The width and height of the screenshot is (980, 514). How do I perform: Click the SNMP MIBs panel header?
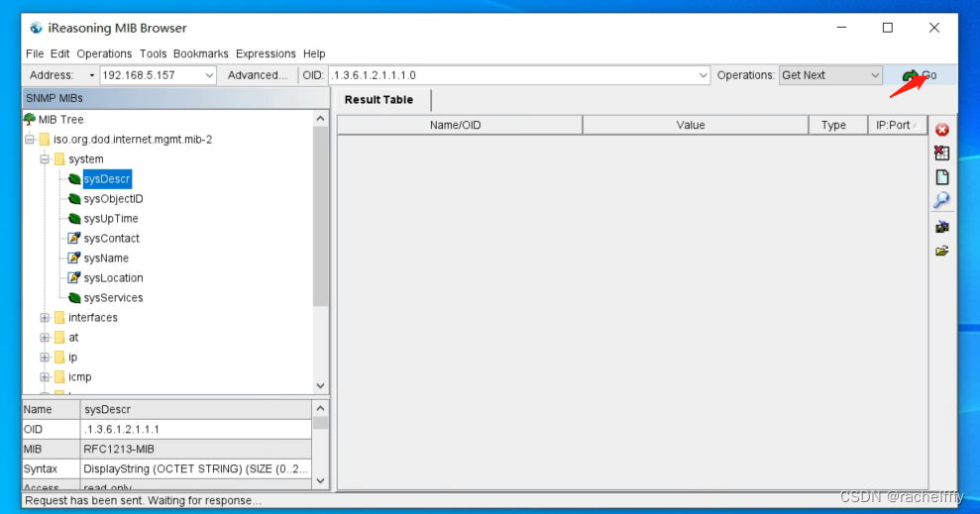click(175, 98)
